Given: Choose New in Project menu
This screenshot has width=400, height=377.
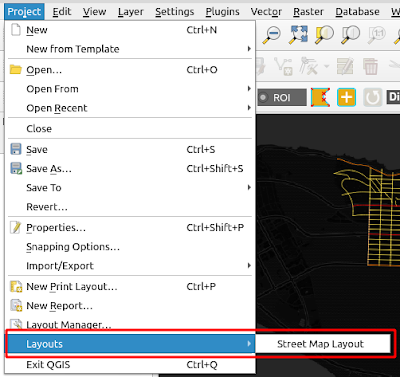Looking at the screenshot, I should point(130,30).
